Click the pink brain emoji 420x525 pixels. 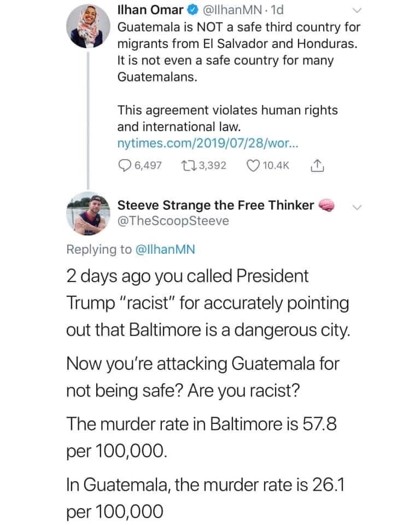[327, 205]
